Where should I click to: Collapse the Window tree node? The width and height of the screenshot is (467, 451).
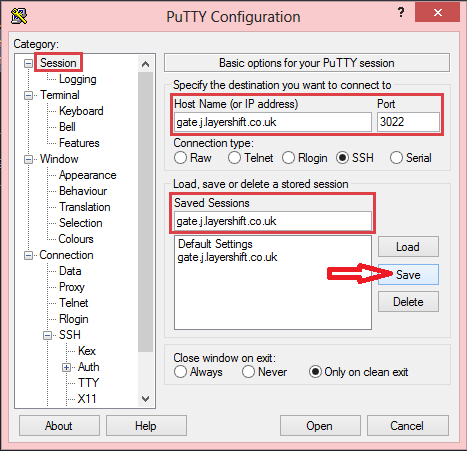pyautogui.click(x=29, y=159)
